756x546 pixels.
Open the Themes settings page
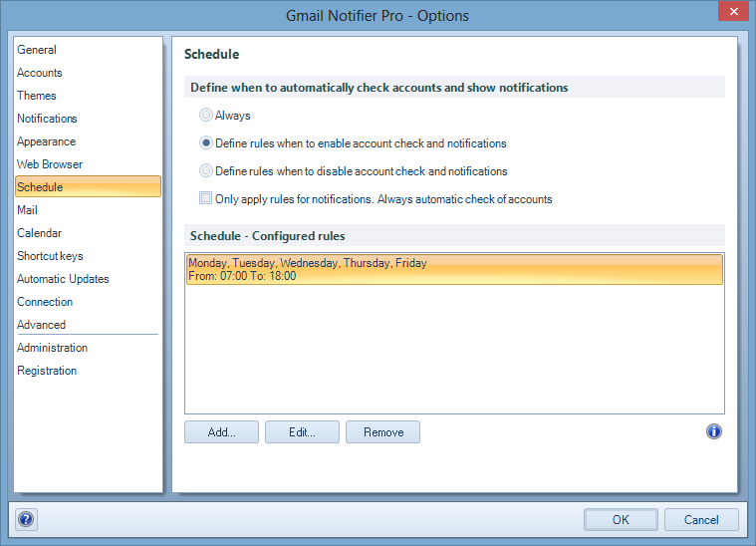(37, 96)
